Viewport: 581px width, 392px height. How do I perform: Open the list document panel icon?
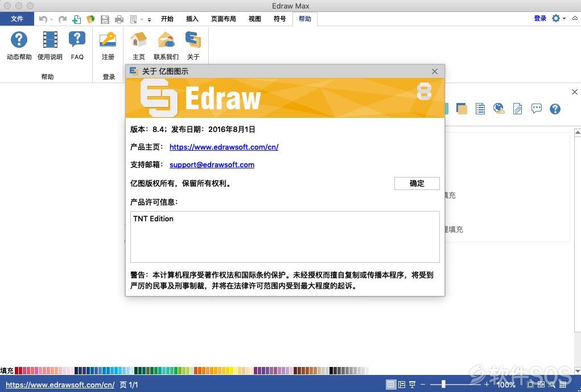(480, 109)
